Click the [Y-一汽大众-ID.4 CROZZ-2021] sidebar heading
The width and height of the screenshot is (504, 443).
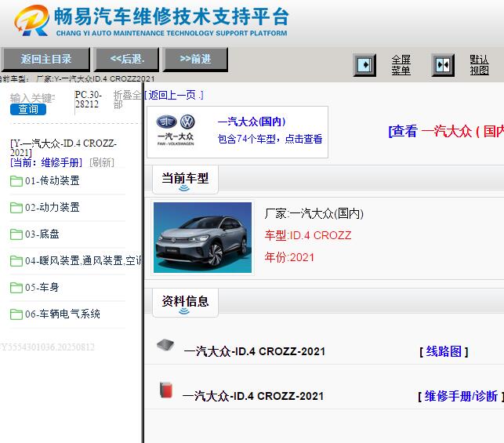pos(63,147)
